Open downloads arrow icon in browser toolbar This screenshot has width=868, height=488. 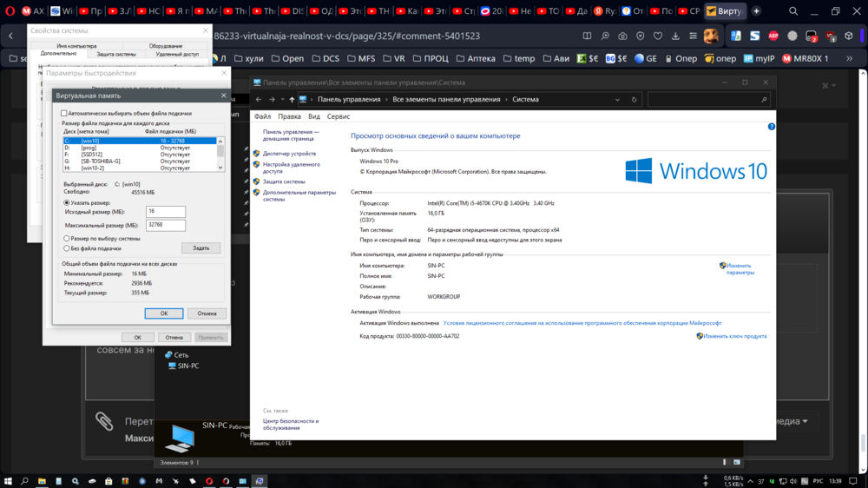(675, 36)
